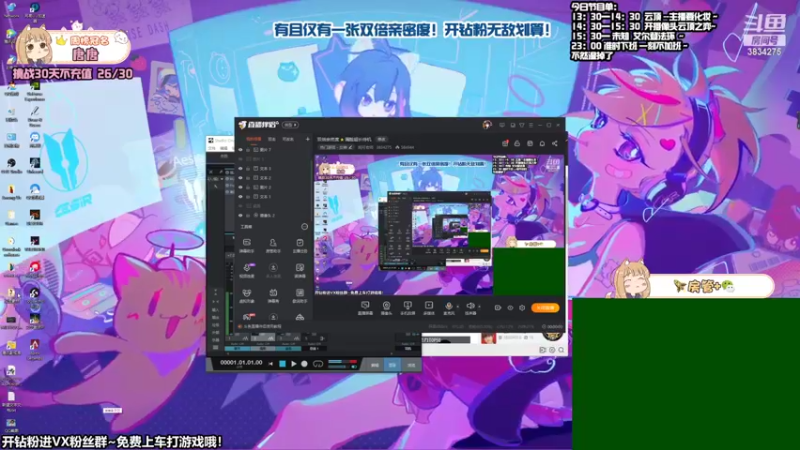800x450 pixels.
Task: Open the OBS Studio desktop shortcut
Action: 11,165
